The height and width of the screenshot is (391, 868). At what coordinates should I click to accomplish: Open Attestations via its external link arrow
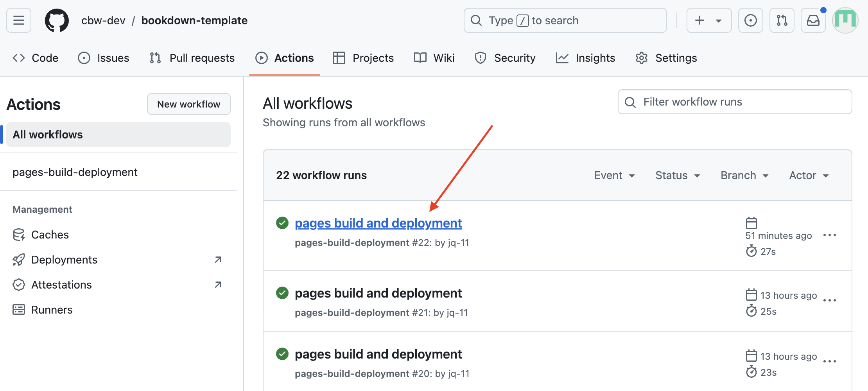coord(218,285)
